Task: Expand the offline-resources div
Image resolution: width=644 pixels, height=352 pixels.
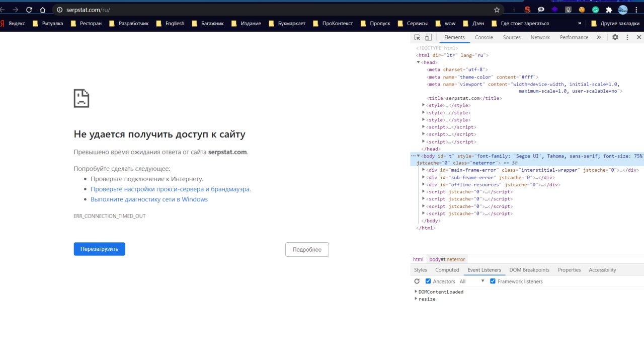Action: point(424,185)
